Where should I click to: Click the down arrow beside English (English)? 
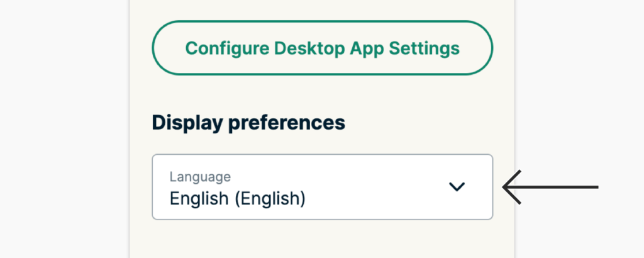pos(457,187)
